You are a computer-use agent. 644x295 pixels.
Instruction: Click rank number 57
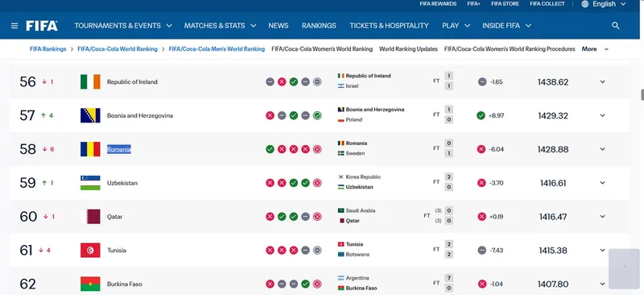pyautogui.click(x=27, y=115)
